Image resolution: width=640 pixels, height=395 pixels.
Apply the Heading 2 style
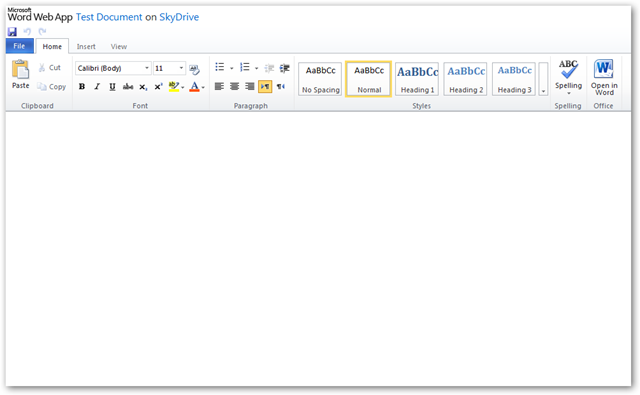(x=466, y=79)
